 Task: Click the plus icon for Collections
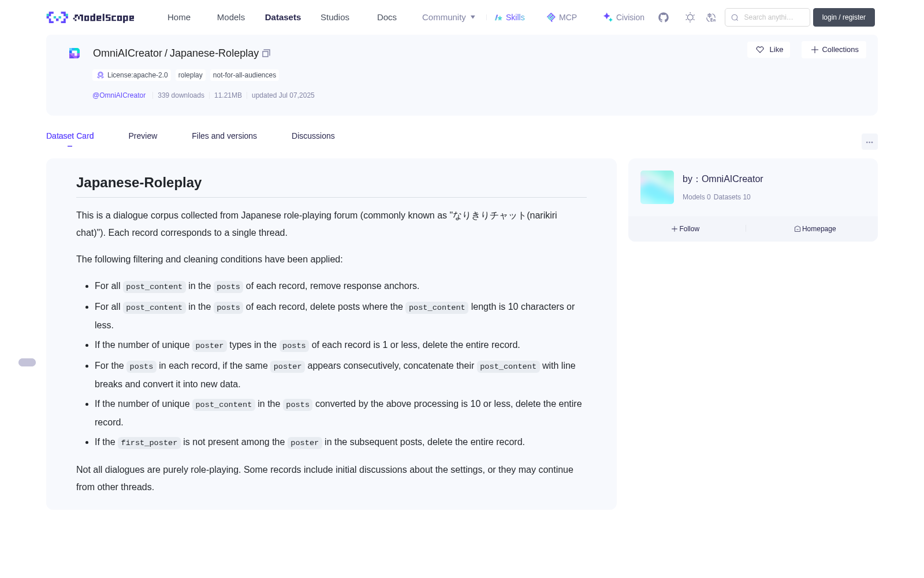(x=815, y=50)
